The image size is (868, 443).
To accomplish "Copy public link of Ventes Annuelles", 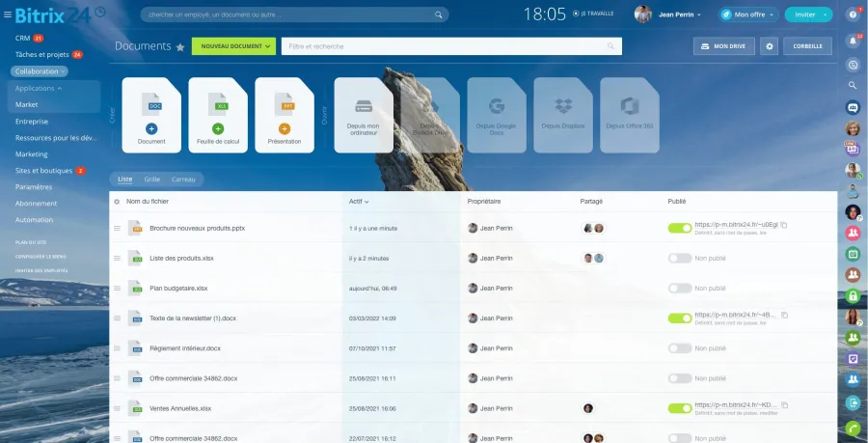I will [784, 405].
